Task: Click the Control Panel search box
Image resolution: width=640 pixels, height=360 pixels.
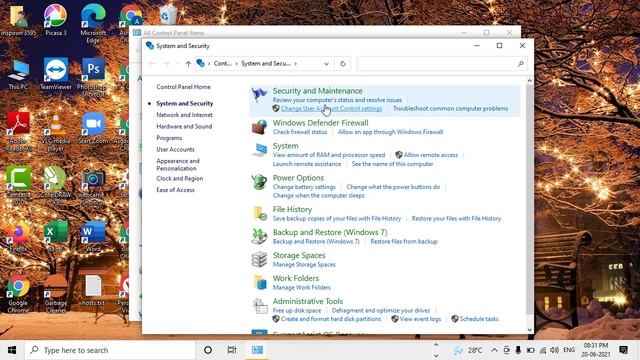Action: point(442,64)
